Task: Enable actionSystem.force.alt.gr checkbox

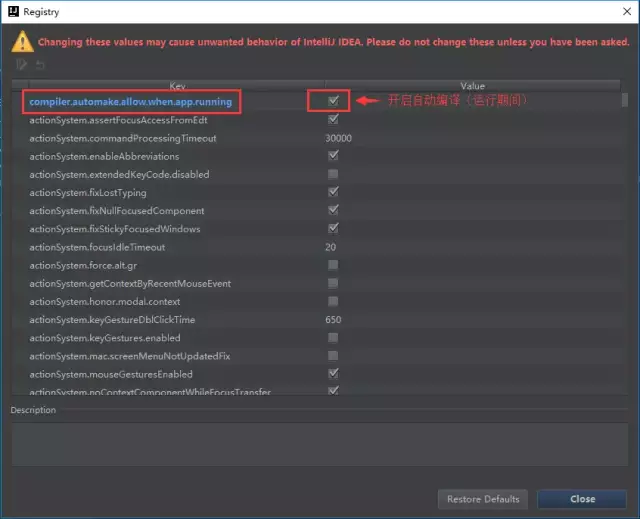Action: coord(333,265)
